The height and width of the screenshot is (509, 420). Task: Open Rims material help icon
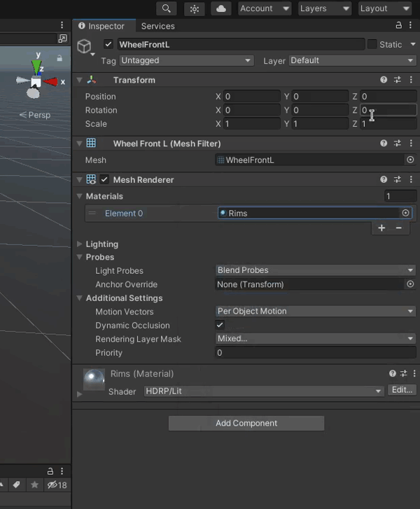coord(393,373)
